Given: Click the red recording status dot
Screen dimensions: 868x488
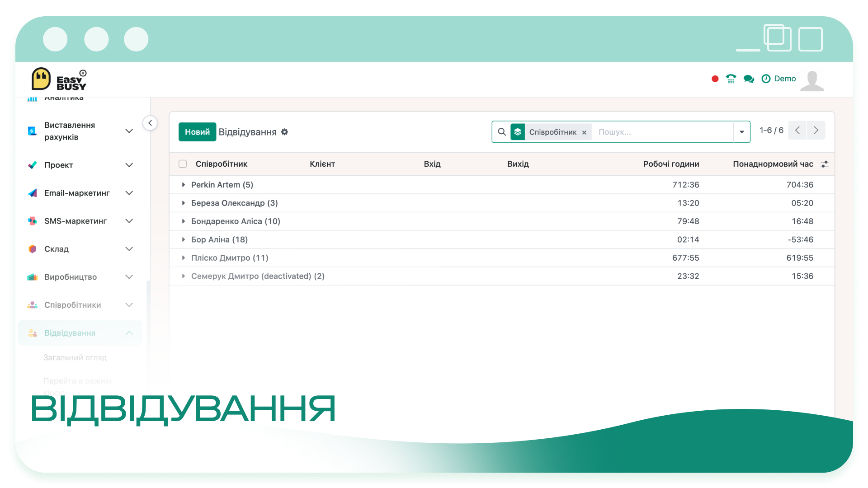Looking at the screenshot, I should coord(715,79).
